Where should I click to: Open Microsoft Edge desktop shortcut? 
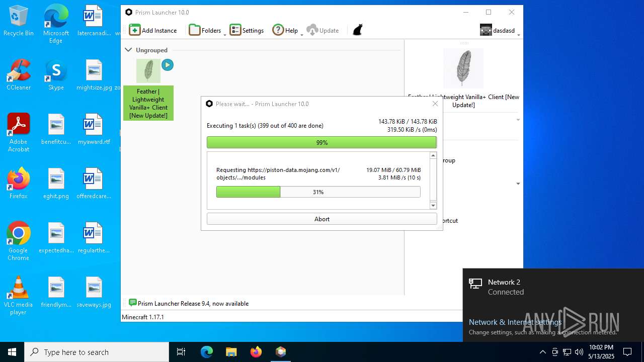click(56, 24)
